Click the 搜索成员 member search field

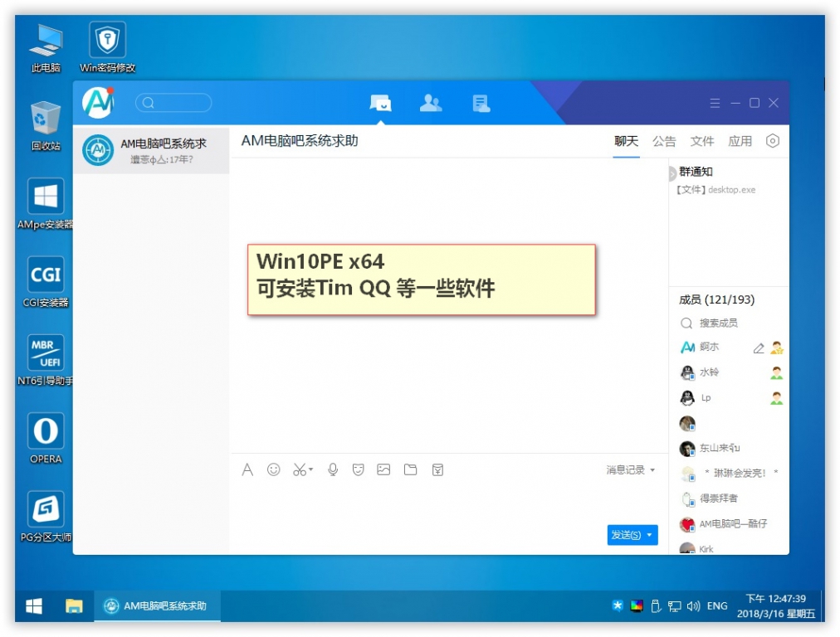(x=729, y=323)
